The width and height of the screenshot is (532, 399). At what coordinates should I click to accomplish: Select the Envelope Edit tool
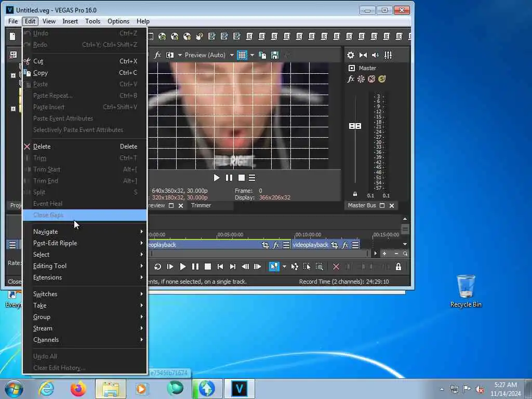click(295, 267)
